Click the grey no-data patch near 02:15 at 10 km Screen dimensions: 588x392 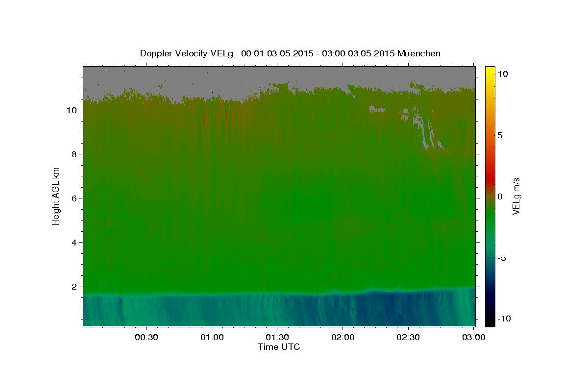pos(377,109)
